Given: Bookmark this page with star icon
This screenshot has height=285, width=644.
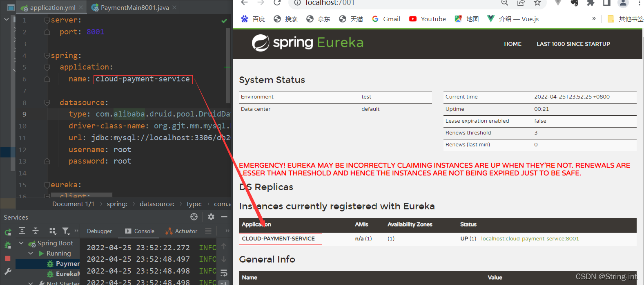Looking at the screenshot, I should [x=537, y=3].
